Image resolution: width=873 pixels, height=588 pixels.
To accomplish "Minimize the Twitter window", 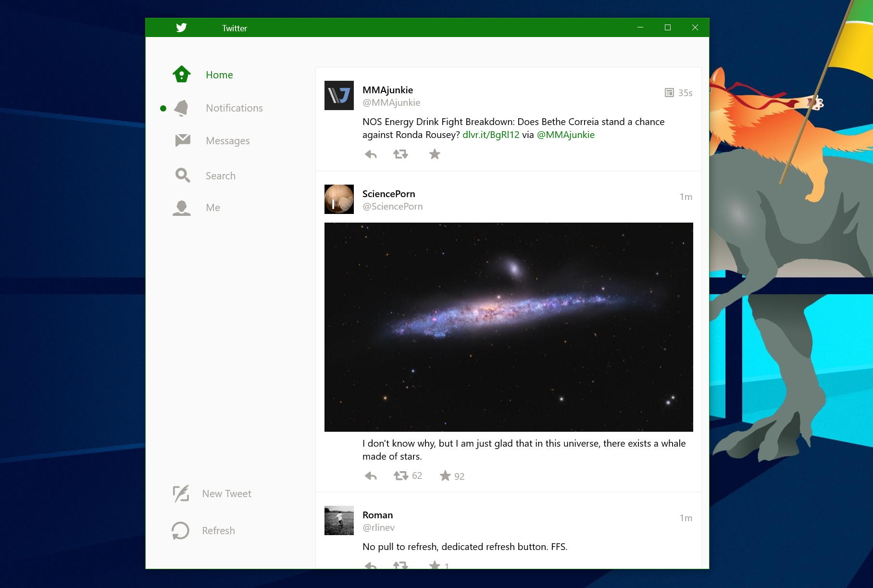I will [640, 27].
